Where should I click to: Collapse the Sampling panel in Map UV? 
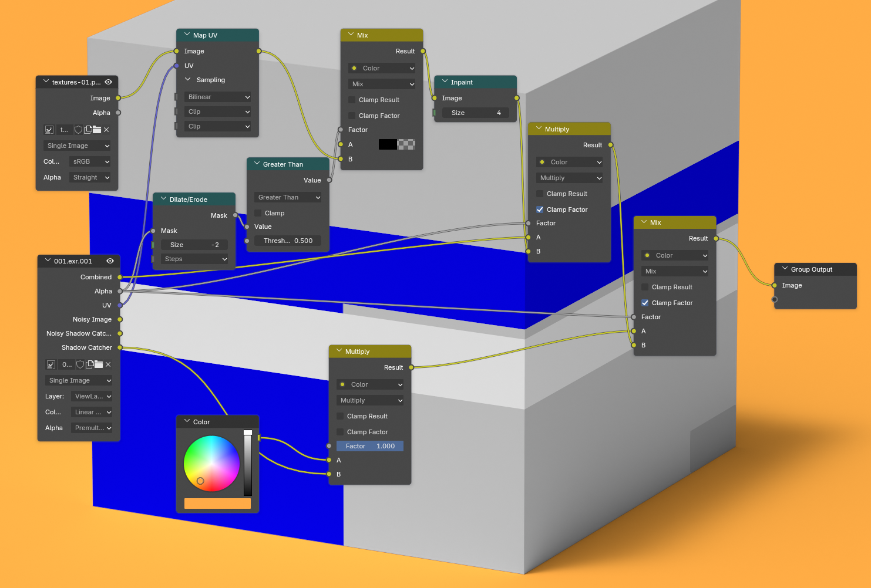pos(188,79)
